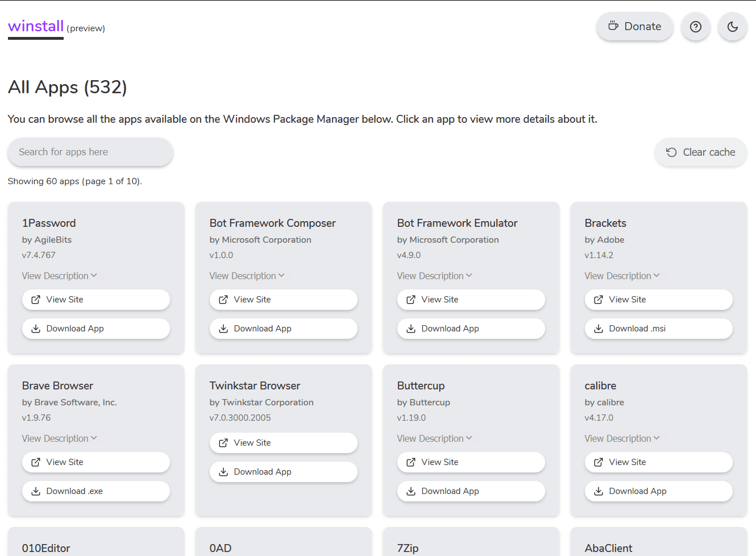Open the Bot Framework Emulator app card

pyautogui.click(x=457, y=223)
